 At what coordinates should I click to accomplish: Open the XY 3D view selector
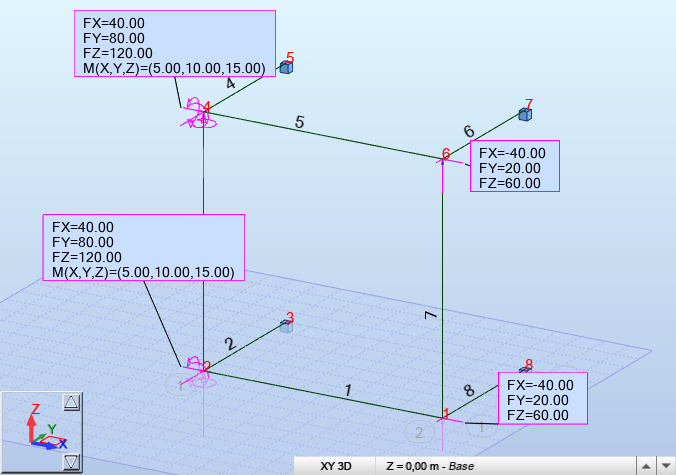tap(335, 466)
